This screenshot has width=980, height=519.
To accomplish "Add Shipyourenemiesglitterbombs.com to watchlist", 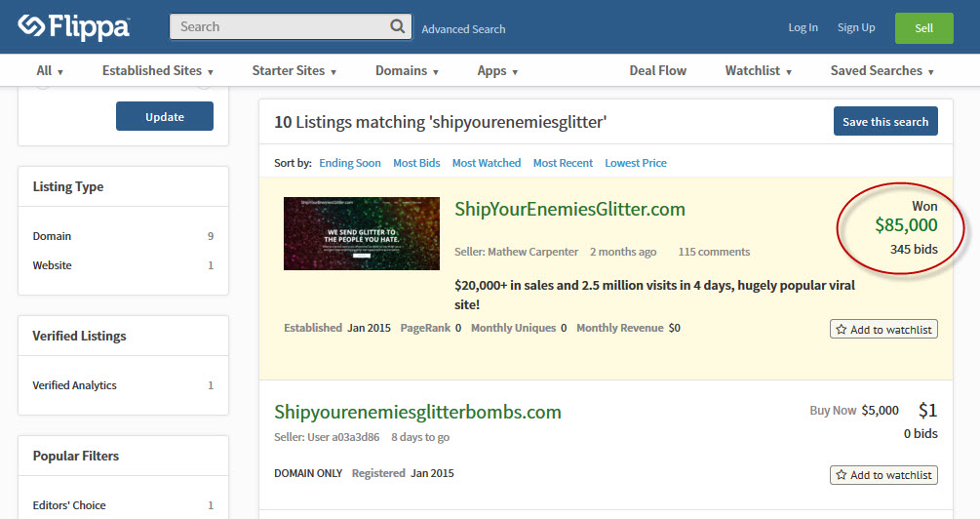I will point(883,474).
